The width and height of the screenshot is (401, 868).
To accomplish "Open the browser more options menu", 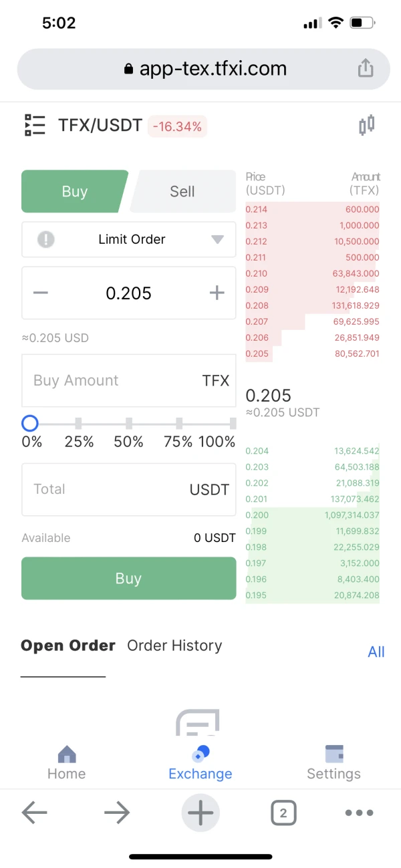I will pyautogui.click(x=359, y=813).
